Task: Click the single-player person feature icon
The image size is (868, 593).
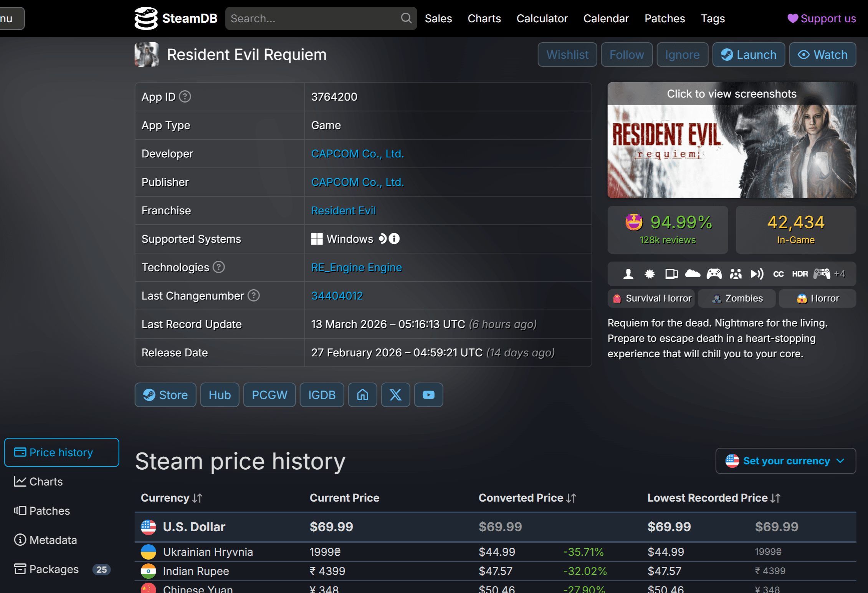Action: (628, 274)
